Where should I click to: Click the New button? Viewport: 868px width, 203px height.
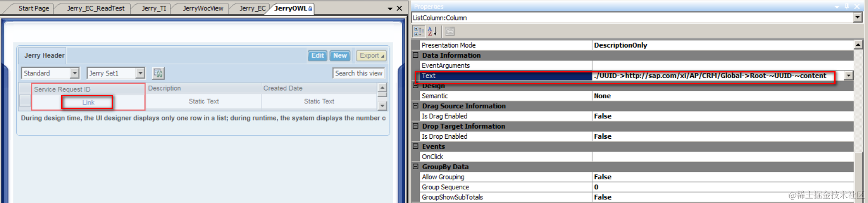coord(340,56)
